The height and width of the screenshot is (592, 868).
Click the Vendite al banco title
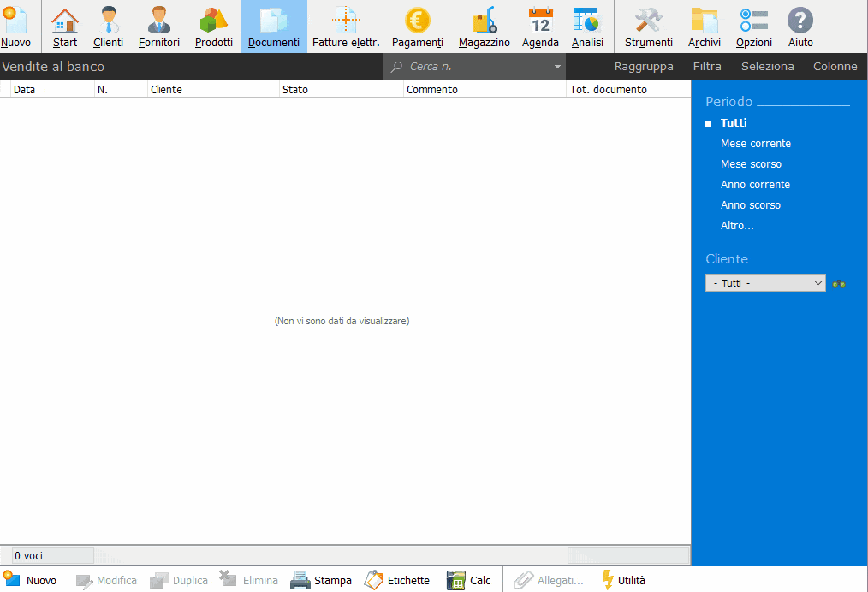pos(53,67)
